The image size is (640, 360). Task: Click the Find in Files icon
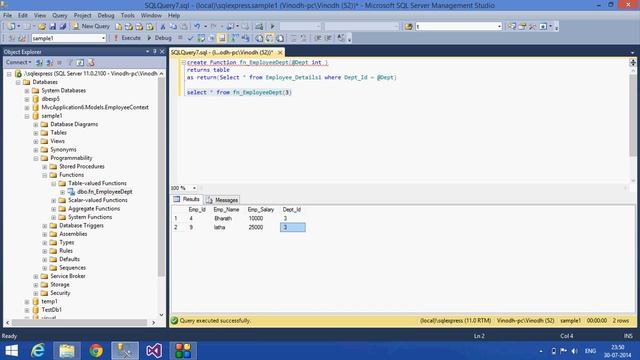pos(409,27)
